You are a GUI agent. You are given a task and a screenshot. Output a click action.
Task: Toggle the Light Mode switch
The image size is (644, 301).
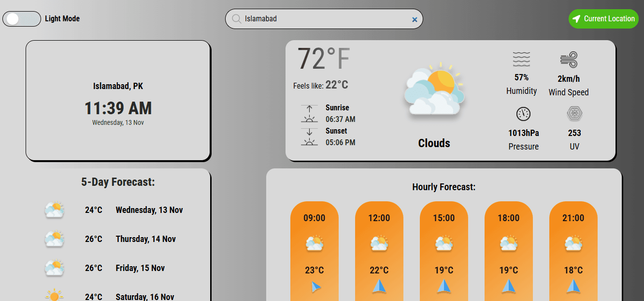(22, 19)
